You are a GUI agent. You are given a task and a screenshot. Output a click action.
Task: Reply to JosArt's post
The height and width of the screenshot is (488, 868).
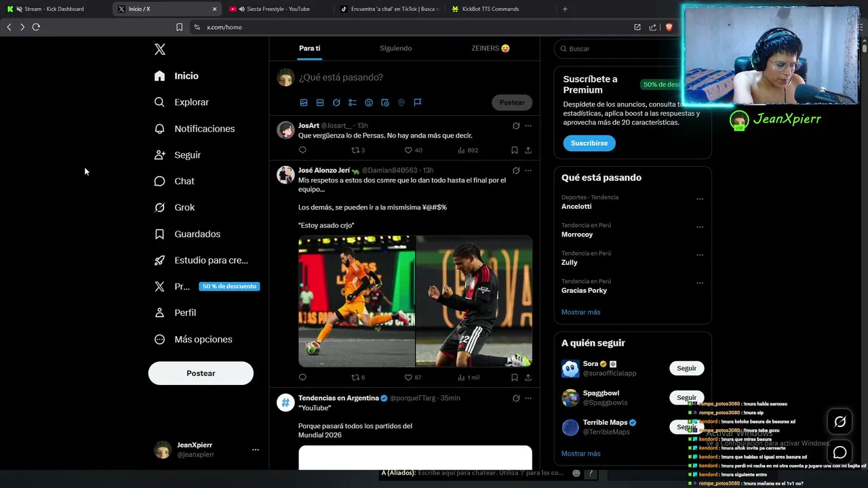pyautogui.click(x=302, y=150)
